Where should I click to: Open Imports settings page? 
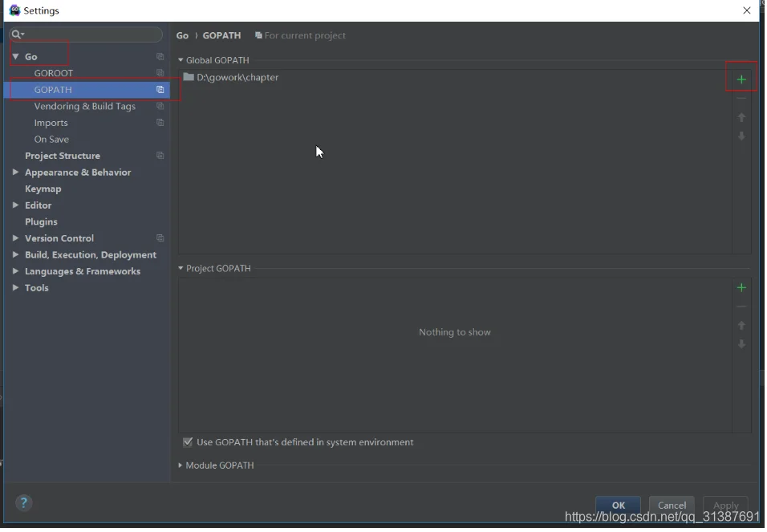(51, 123)
